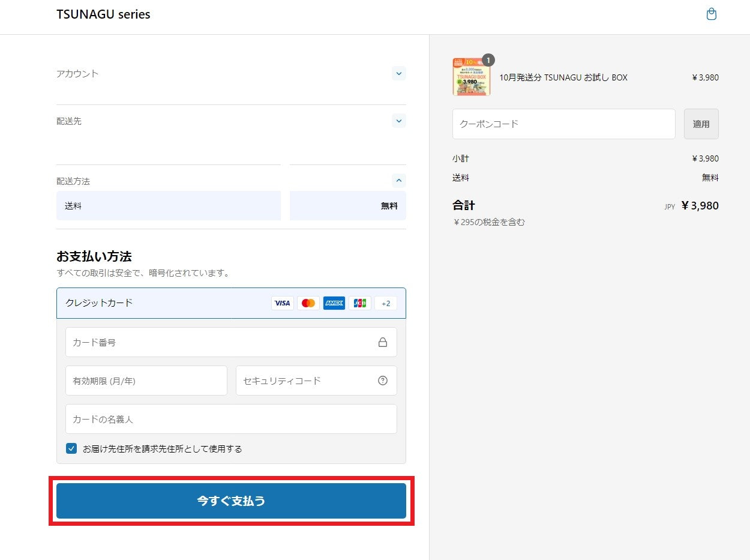Click the 合計 total label
The width and height of the screenshot is (750, 560).
pyautogui.click(x=464, y=205)
